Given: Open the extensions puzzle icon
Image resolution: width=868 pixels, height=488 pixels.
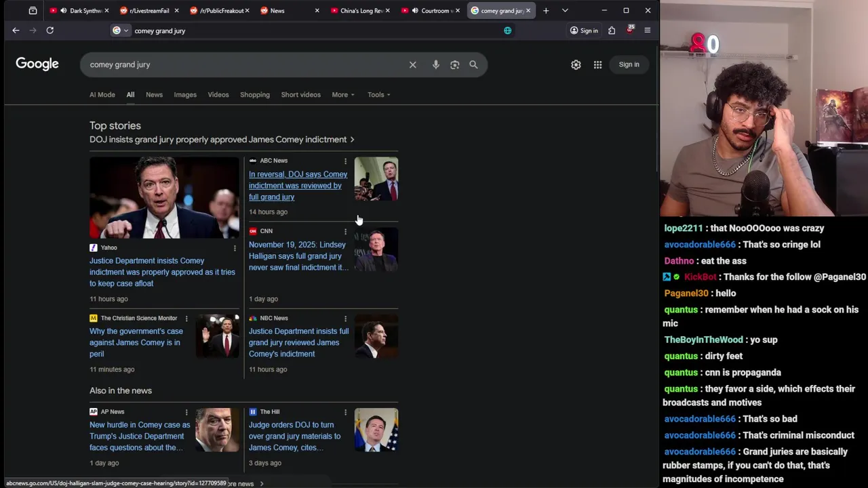Looking at the screenshot, I should (612, 30).
